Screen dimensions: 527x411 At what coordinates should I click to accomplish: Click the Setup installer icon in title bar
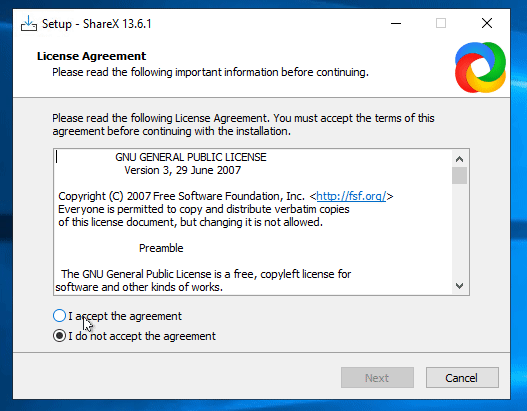pyautogui.click(x=29, y=24)
